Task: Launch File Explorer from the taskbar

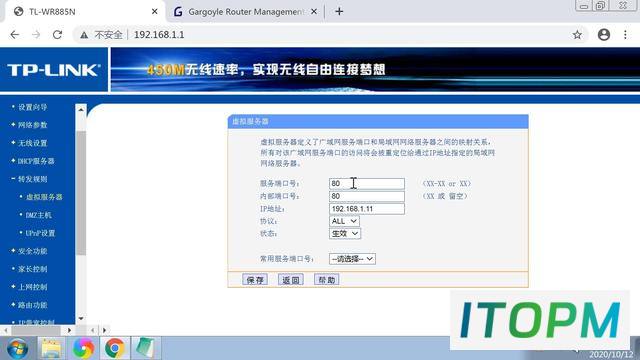Action: 51,349
